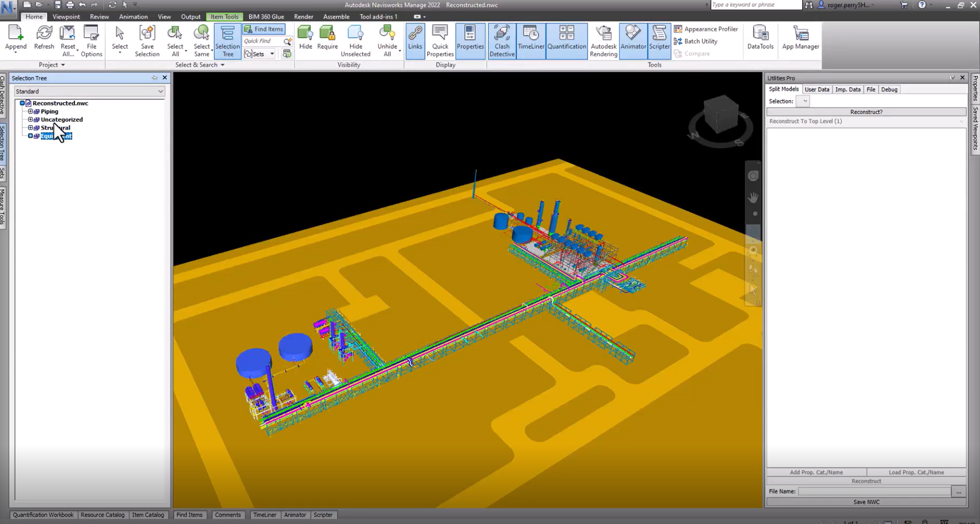Open the Animation ribbon tab
Viewport: 980px width, 524px height.
pos(133,16)
